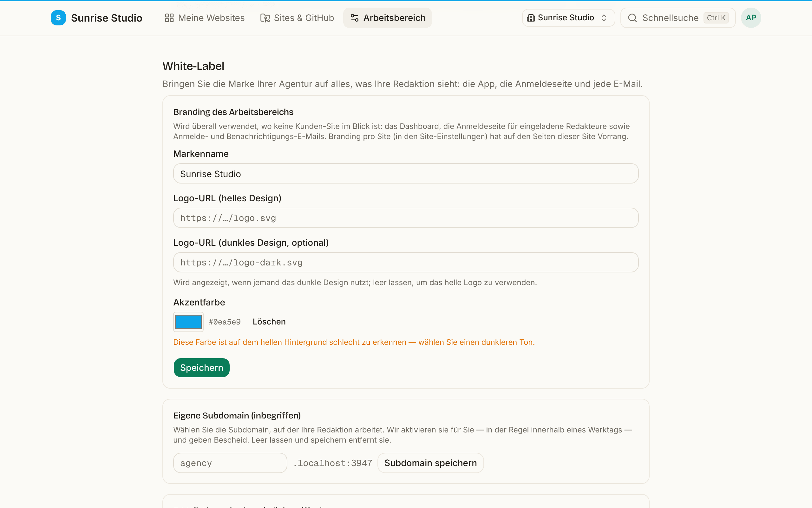The height and width of the screenshot is (508, 812).
Task: Open the Meine Websites tab
Action: point(205,18)
